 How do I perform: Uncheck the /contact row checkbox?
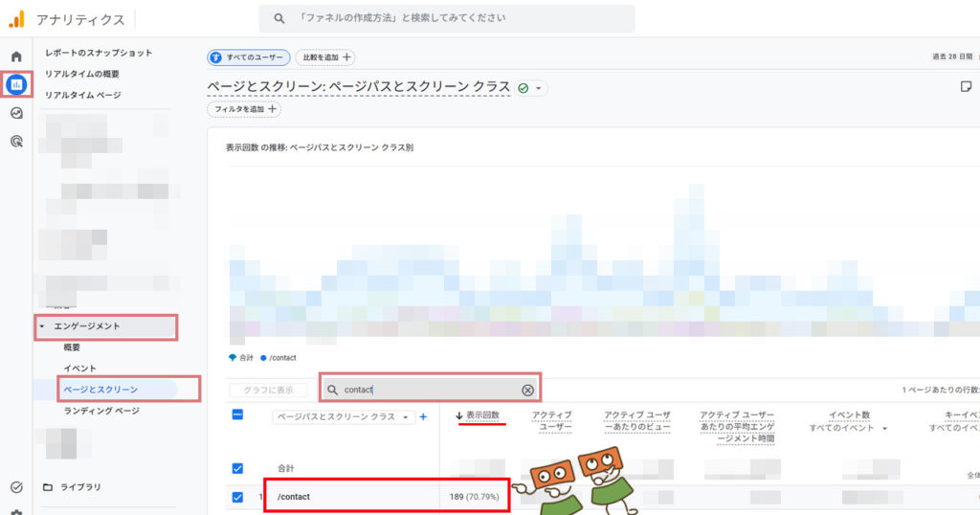coord(237,497)
